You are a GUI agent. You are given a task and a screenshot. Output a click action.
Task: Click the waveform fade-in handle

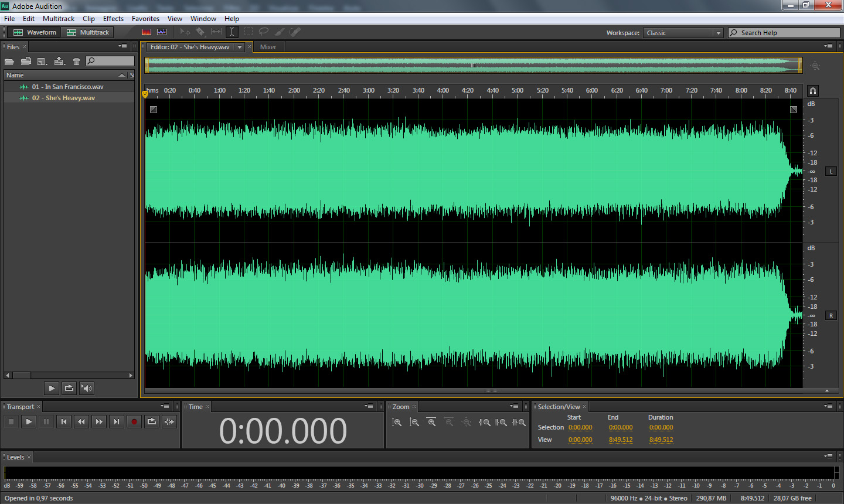154,110
